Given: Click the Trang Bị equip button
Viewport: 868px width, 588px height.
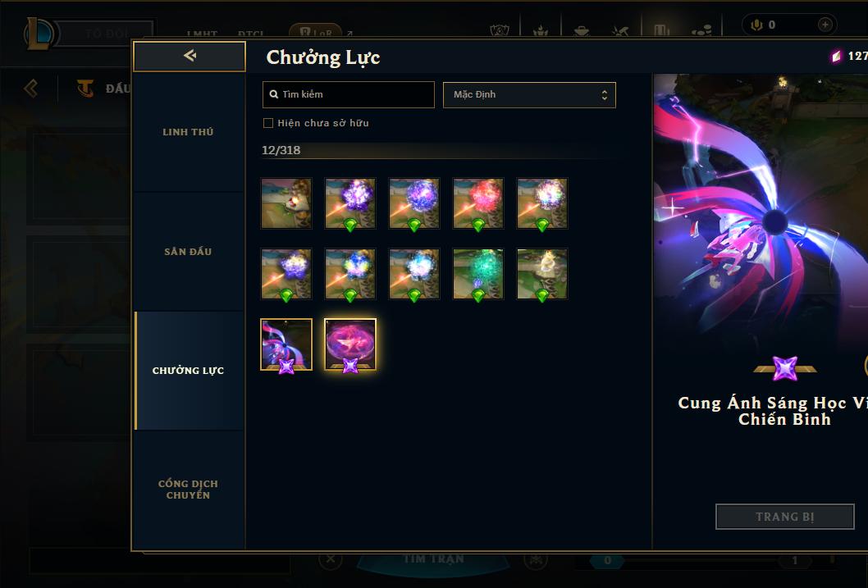Looking at the screenshot, I should 784,517.
